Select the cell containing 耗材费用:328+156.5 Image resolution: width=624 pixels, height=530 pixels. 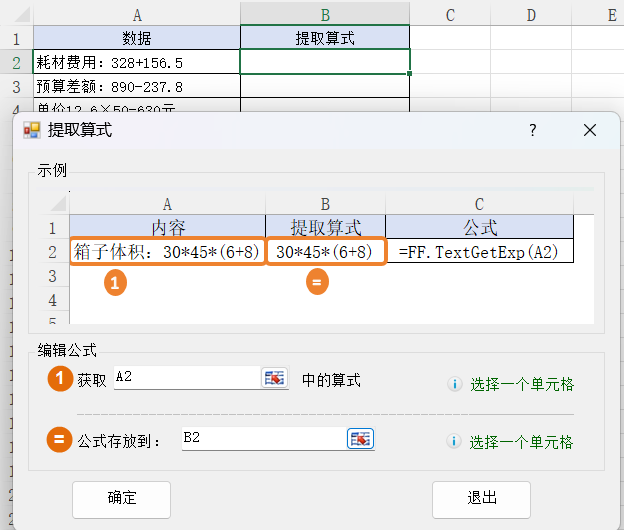tap(136, 62)
